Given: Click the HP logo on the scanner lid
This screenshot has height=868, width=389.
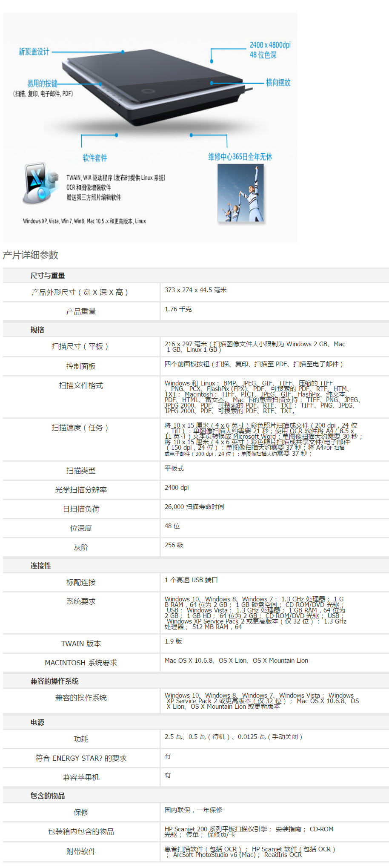Looking at the screenshot, I should tap(149, 92).
